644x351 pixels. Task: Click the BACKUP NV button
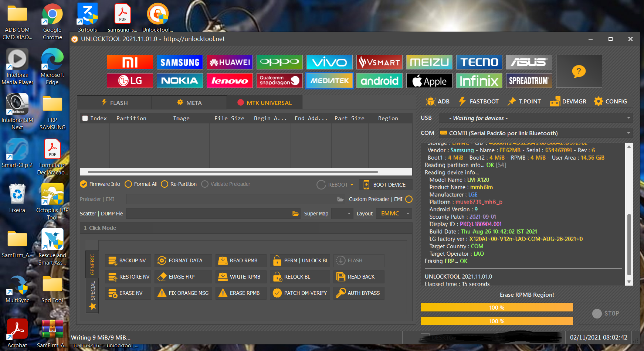point(128,260)
